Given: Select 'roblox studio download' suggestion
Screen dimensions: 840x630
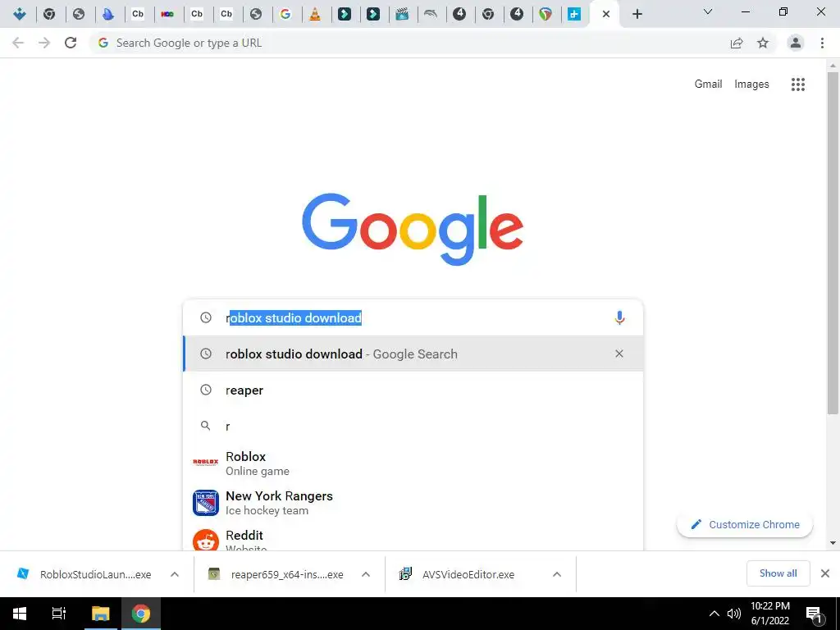Looking at the screenshot, I should [x=413, y=354].
